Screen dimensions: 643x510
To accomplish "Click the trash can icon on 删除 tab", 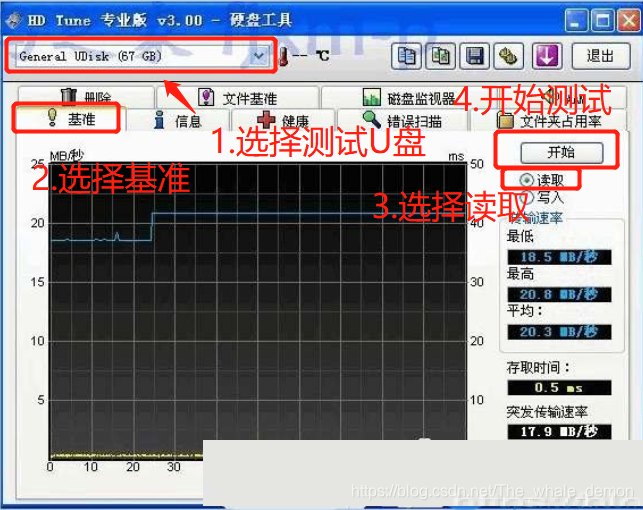I will pos(68,95).
